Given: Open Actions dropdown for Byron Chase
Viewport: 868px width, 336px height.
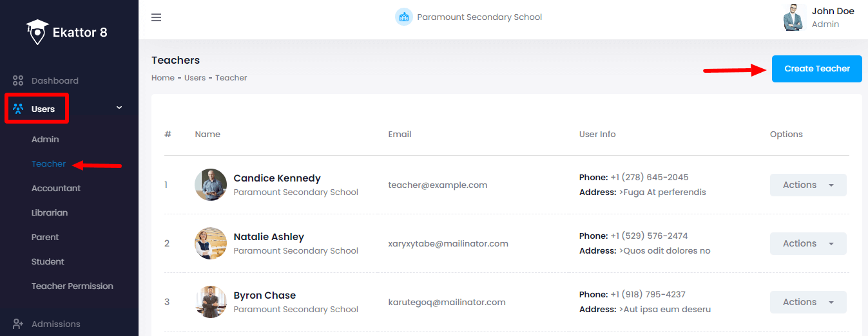Looking at the screenshot, I should [x=807, y=302].
